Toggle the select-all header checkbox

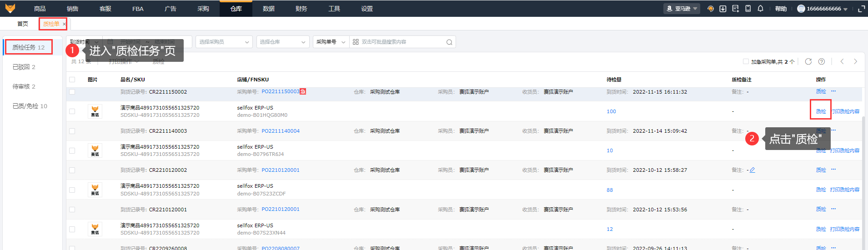72,80
